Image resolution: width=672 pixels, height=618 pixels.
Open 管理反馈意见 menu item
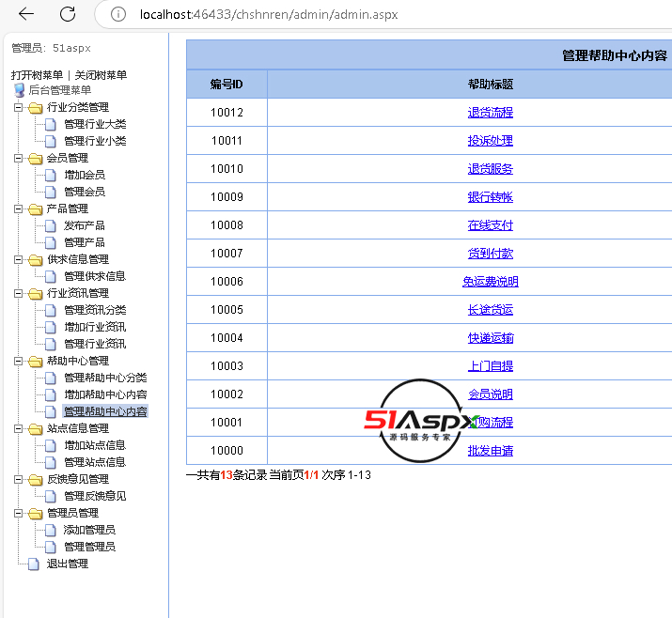94,496
